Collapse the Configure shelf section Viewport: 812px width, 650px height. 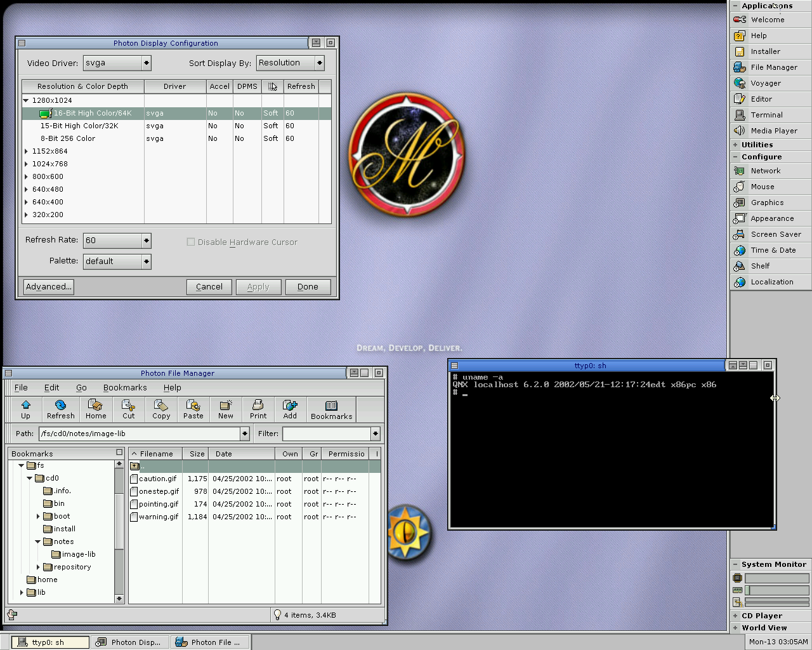coord(736,157)
